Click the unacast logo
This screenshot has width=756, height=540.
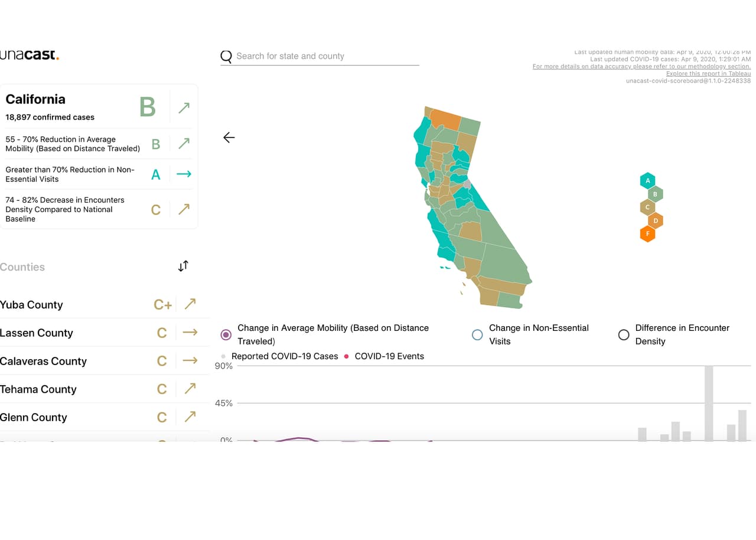point(30,55)
